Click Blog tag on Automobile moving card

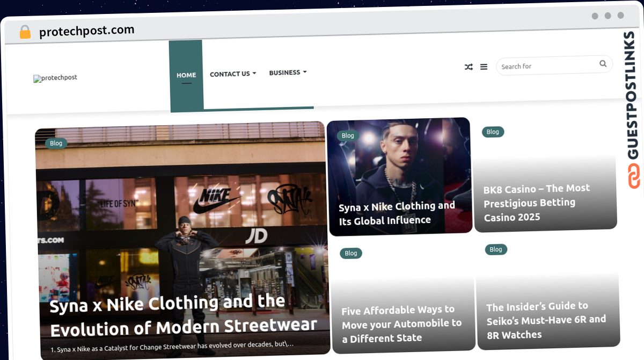pyautogui.click(x=351, y=253)
